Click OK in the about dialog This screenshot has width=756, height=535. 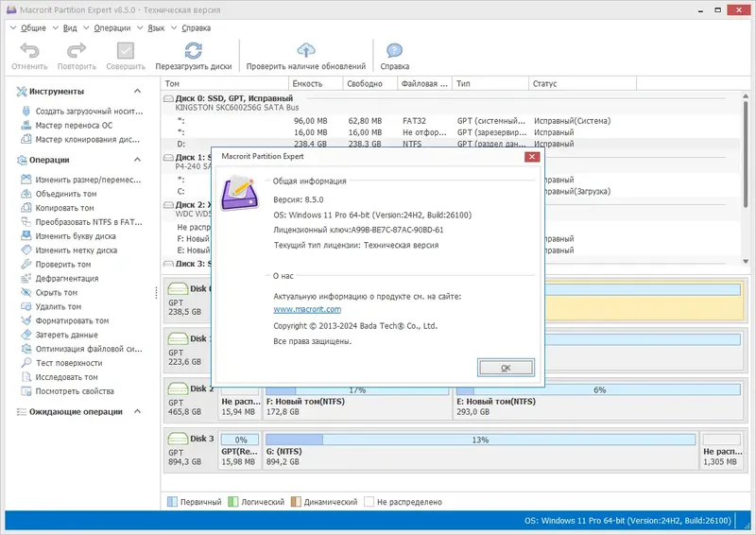click(x=506, y=368)
